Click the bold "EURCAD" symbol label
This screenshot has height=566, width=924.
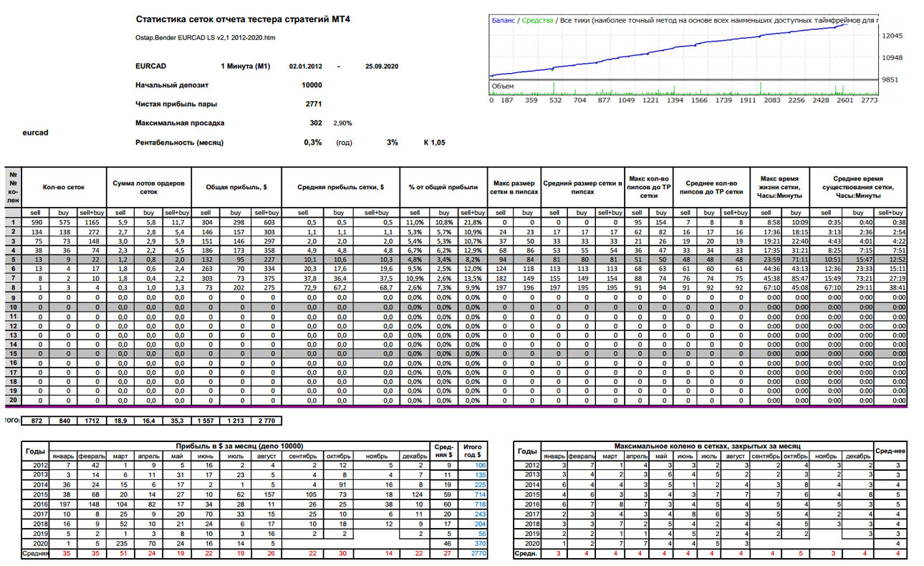coord(151,66)
